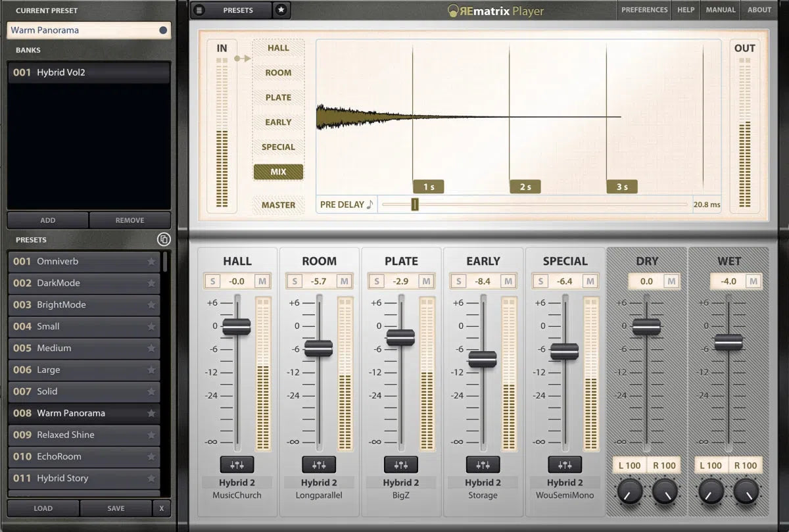The width and height of the screenshot is (789, 532).
Task: Open the PLATE channel IR settings icon
Action: pyautogui.click(x=401, y=464)
